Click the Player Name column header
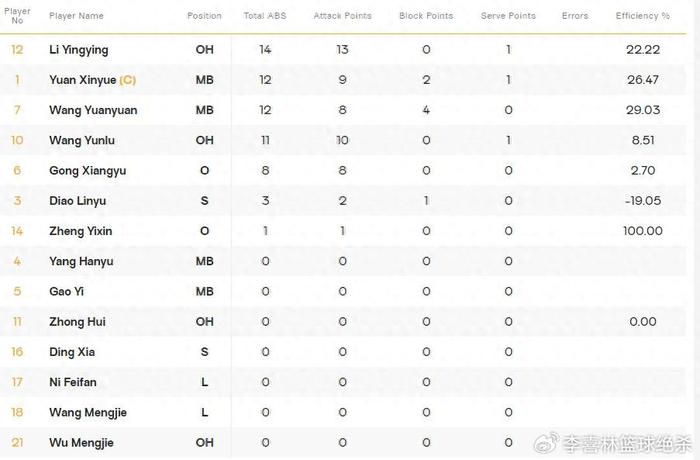Screen dimensions: 700x460 pos(76,16)
